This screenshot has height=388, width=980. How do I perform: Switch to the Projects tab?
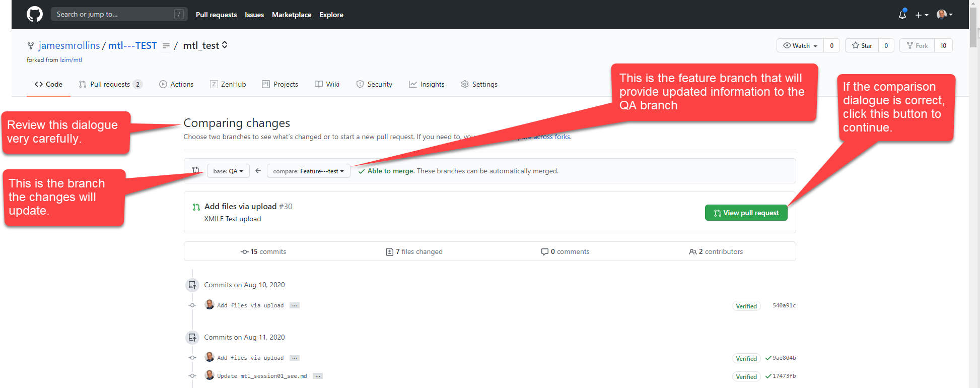280,84
